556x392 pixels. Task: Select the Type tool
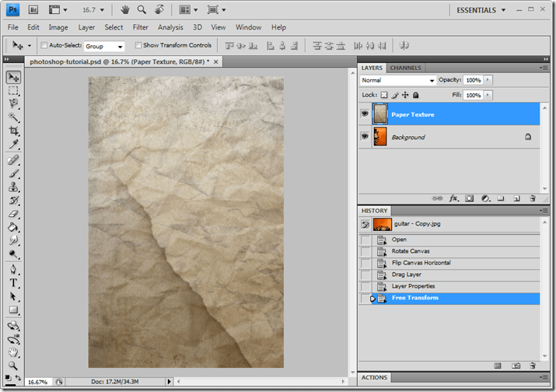(13, 283)
